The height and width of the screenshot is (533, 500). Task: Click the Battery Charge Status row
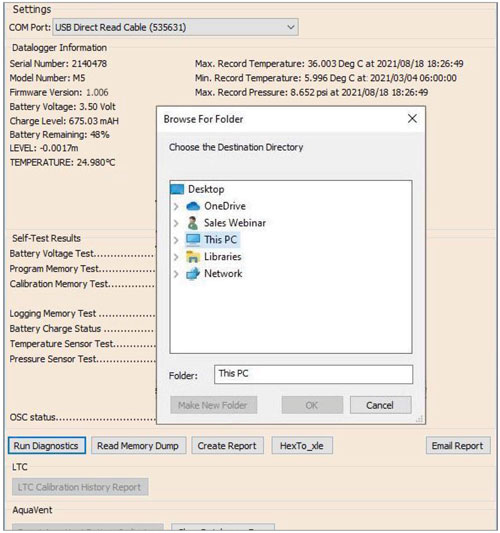point(82,329)
